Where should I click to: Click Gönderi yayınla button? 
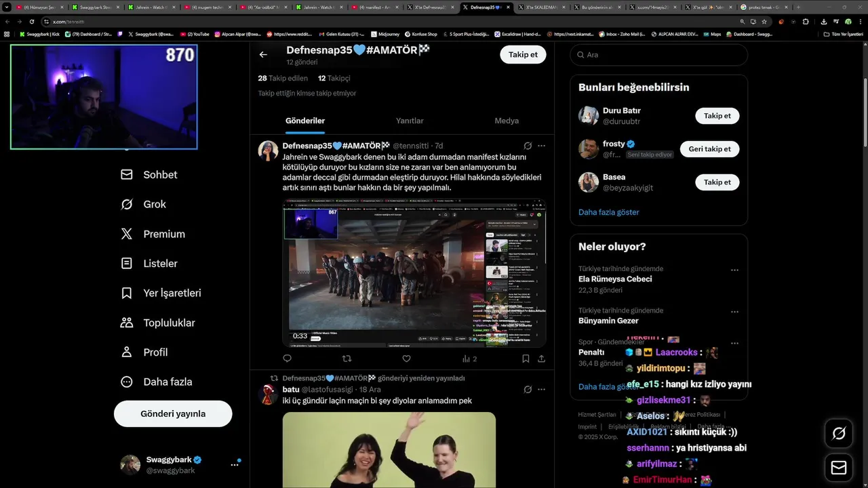(x=173, y=413)
